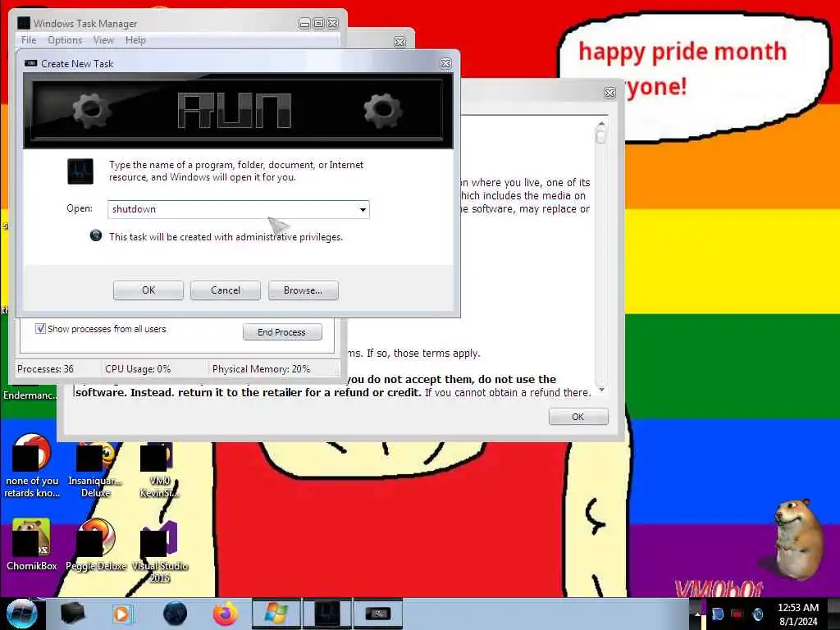Click the license dialog scrollbar down arrow
Screen dimensions: 840x630
pyautogui.click(x=601, y=390)
